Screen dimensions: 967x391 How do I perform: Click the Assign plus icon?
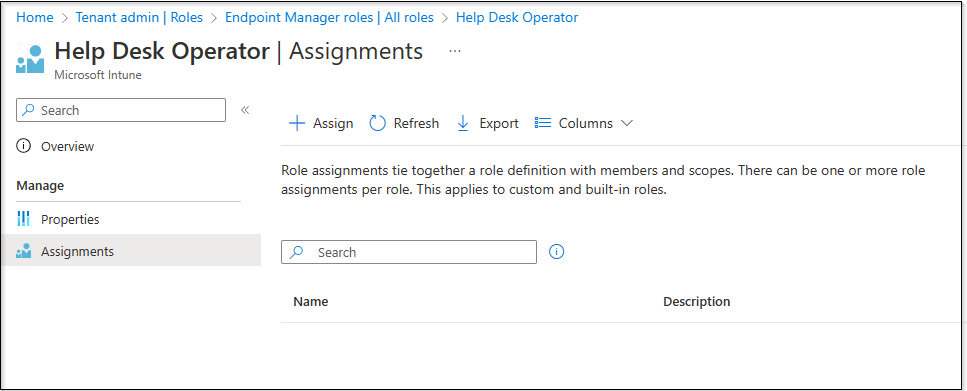click(x=297, y=123)
